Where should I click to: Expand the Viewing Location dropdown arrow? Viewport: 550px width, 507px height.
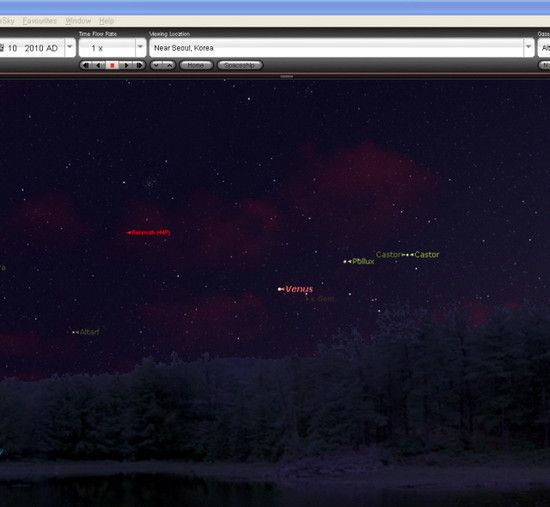click(529, 47)
